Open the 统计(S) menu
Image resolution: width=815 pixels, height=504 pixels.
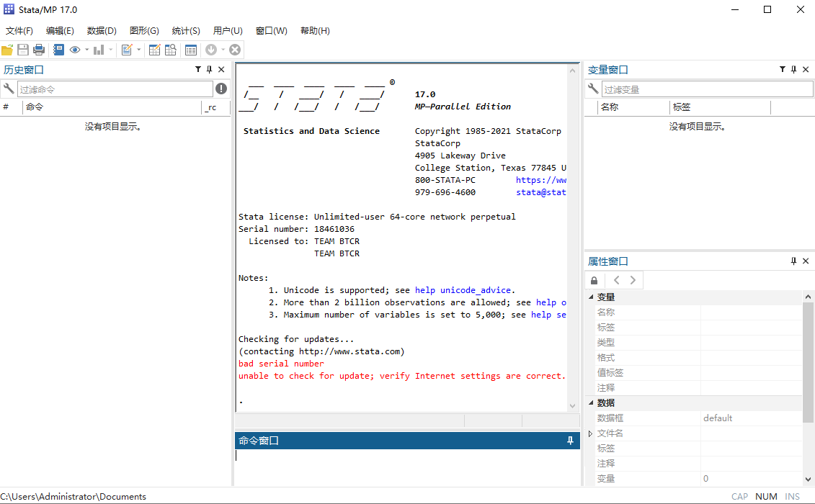tap(186, 31)
